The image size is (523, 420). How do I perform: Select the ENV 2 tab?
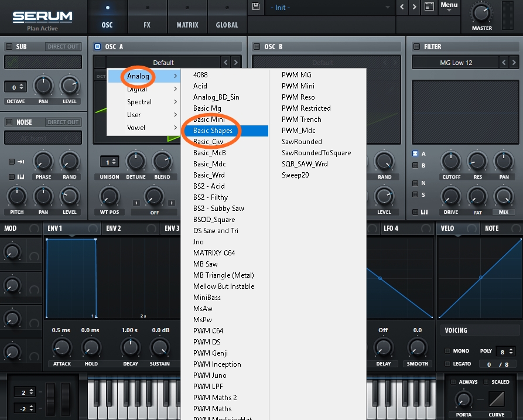(x=114, y=228)
